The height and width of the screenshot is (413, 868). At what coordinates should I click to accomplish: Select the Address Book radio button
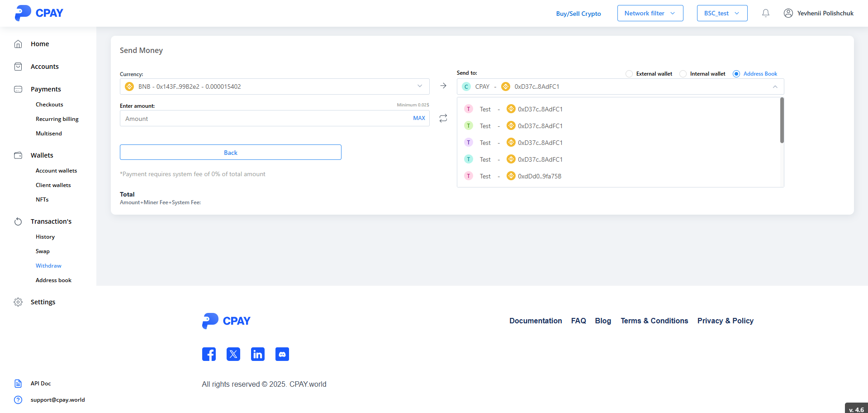coord(736,74)
